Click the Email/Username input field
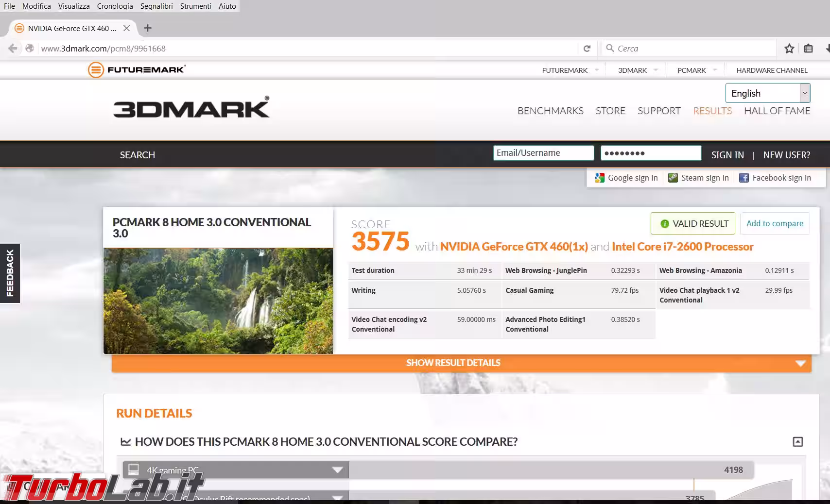The width and height of the screenshot is (830, 504). coord(543,153)
